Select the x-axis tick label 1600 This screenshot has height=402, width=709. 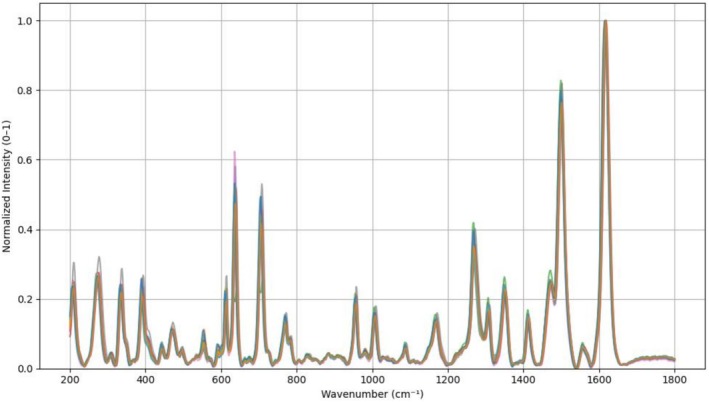(x=600, y=379)
